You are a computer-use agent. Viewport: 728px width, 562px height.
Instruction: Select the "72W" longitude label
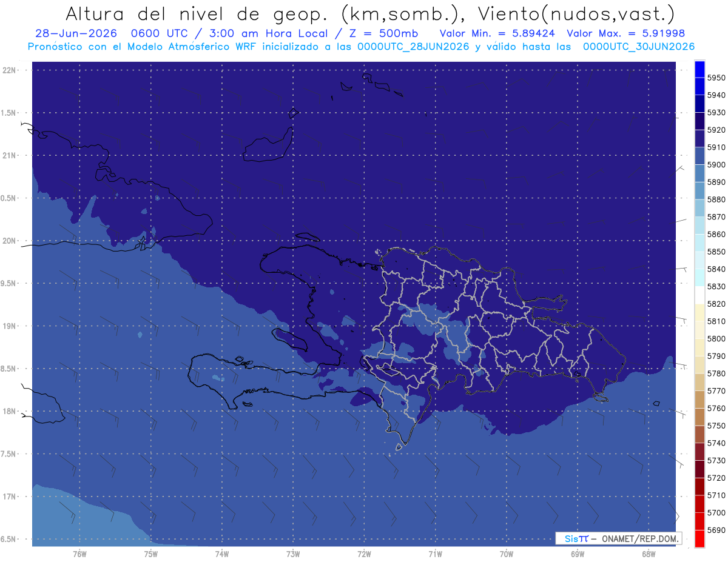click(x=365, y=554)
